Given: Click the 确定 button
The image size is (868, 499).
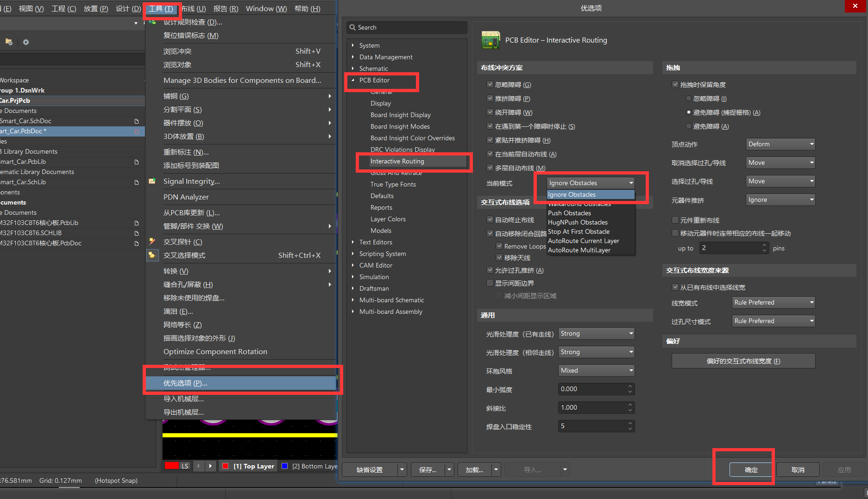Looking at the screenshot, I should click(751, 470).
